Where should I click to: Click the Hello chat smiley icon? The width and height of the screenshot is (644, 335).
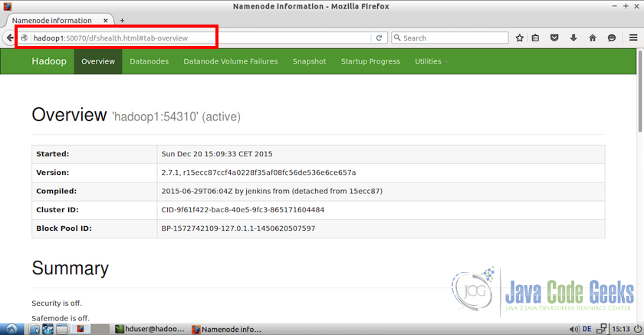point(612,38)
